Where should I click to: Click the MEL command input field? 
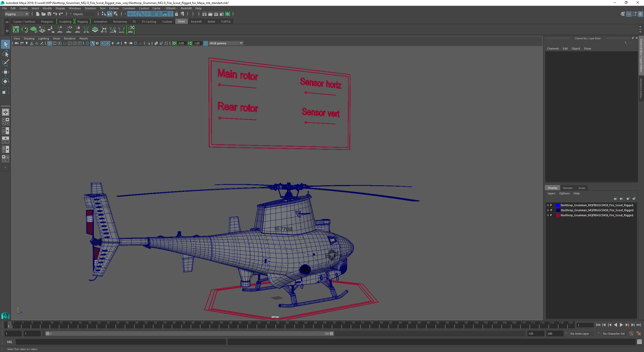[121, 342]
